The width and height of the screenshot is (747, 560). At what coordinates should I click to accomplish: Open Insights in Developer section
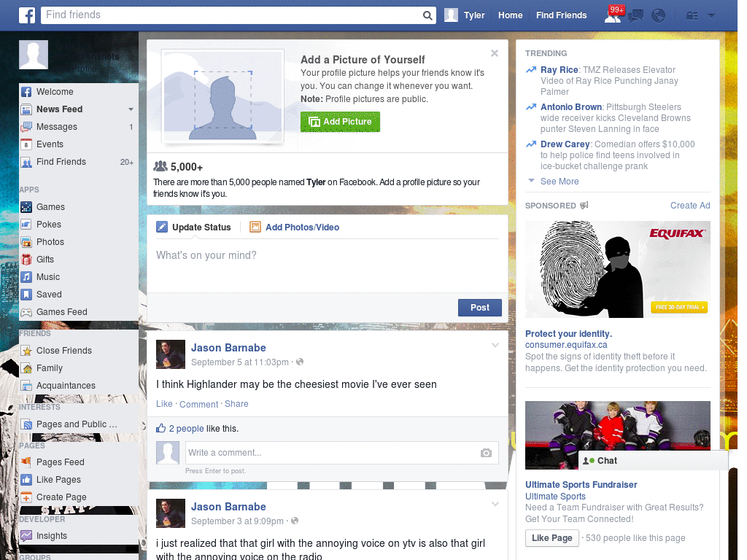click(79, 536)
